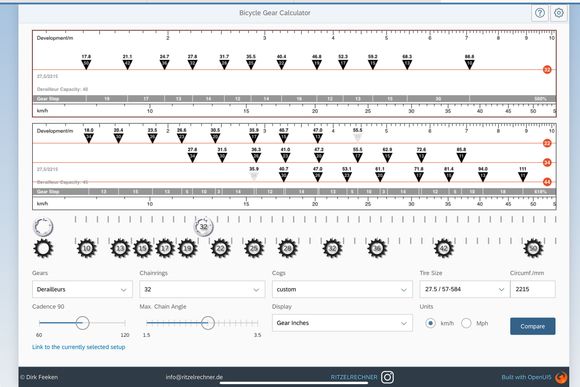
Task: Open the Display Gear Inches dropdown
Action: (x=342, y=323)
